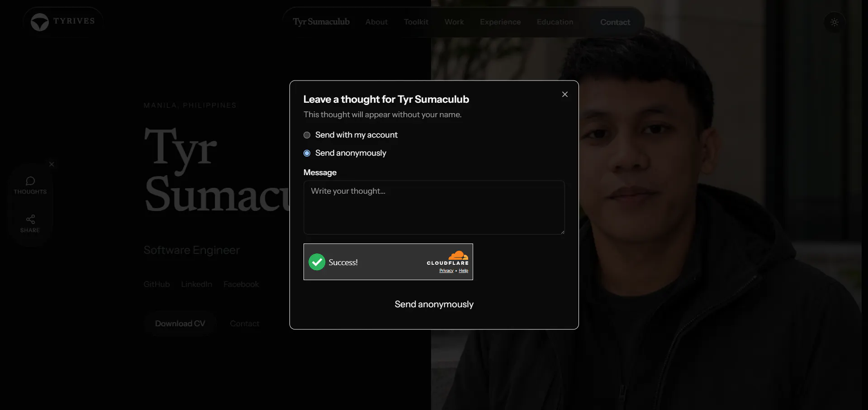Open the GitHub profile link
Screen dimensions: 868x410
[x=157, y=284]
